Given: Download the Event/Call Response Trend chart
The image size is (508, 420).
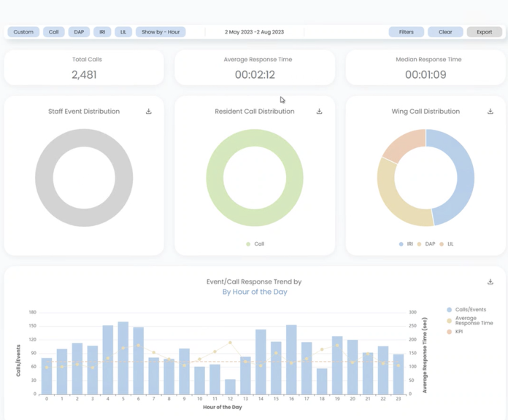Looking at the screenshot, I should (490, 281).
